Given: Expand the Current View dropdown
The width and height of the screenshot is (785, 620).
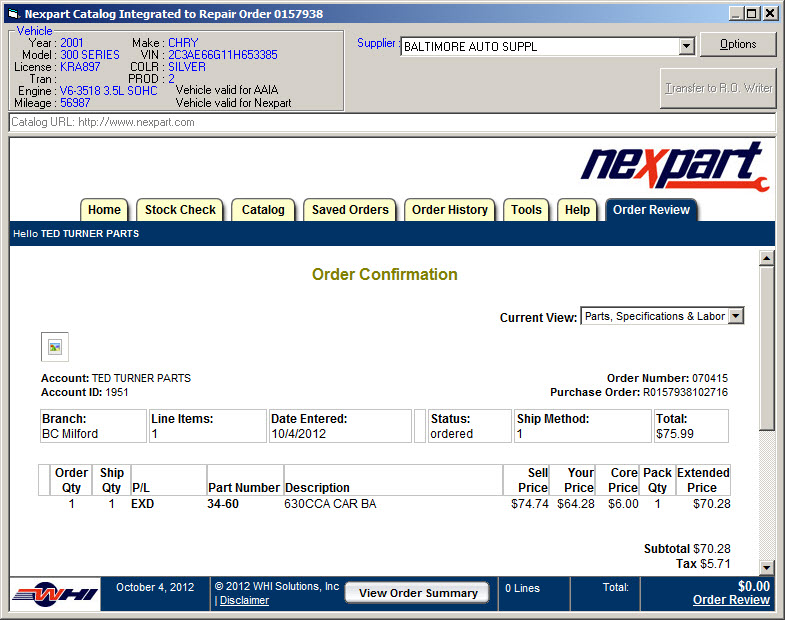Looking at the screenshot, I should click(735, 316).
